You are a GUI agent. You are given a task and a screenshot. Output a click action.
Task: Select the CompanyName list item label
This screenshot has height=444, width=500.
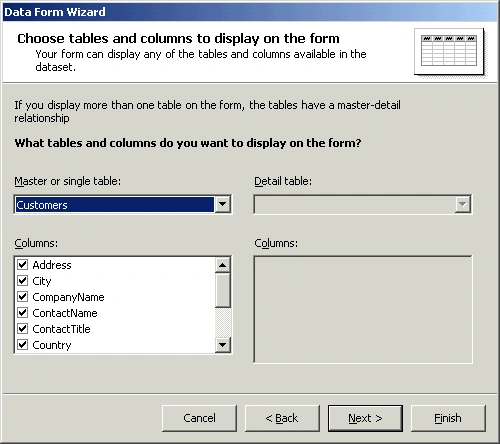click(68, 297)
